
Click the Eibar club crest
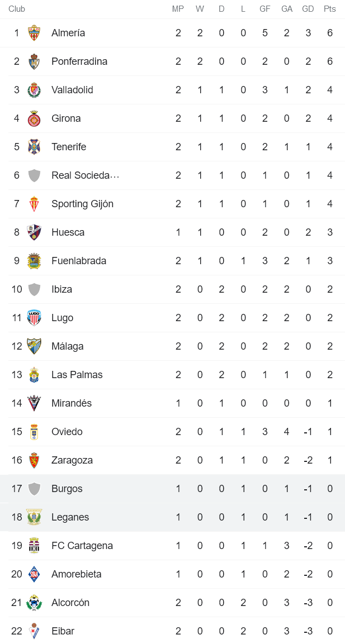[x=35, y=631]
